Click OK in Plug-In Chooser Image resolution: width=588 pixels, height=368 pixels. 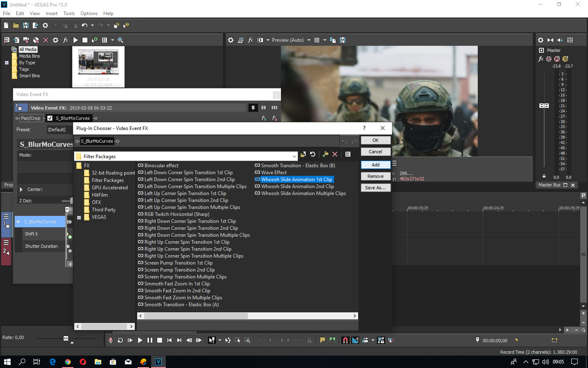[x=376, y=140]
